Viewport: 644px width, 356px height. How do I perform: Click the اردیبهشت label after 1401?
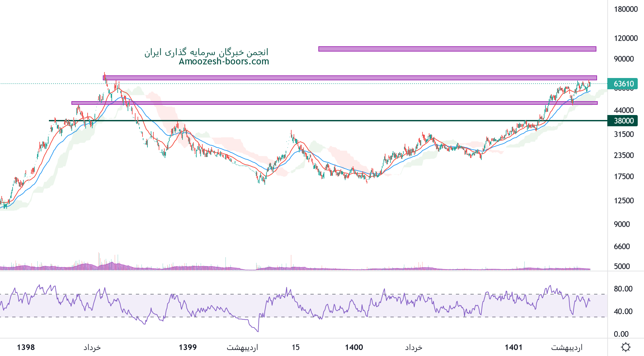click(567, 347)
